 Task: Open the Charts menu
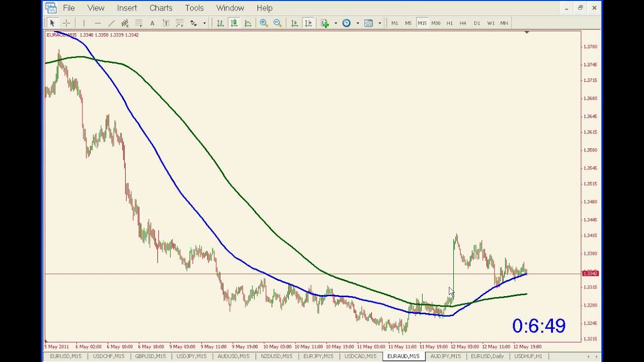click(x=161, y=8)
